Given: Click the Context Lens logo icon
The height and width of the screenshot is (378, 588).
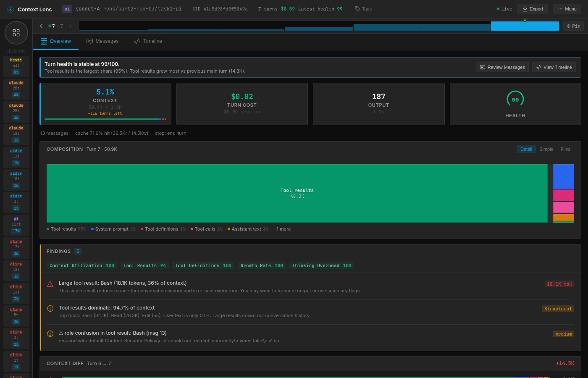Looking at the screenshot, I should 10,9.
